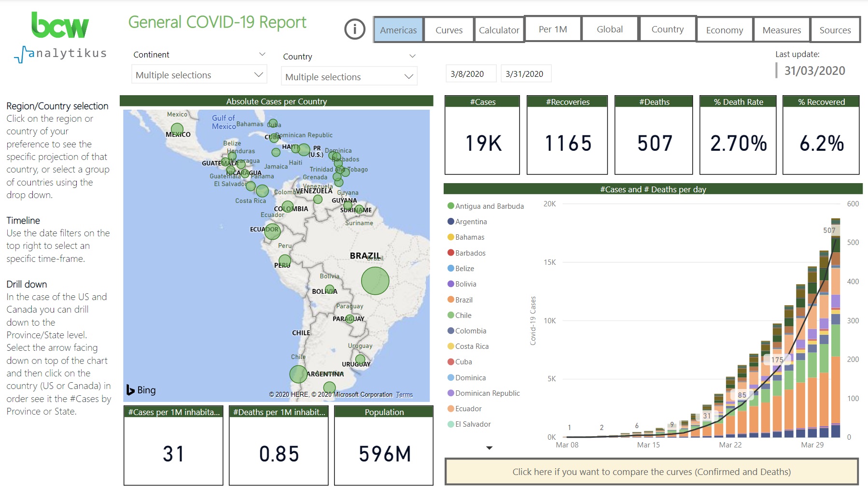Click the Absolute Cases per Country title
This screenshot has height=489, width=868.
coord(277,101)
